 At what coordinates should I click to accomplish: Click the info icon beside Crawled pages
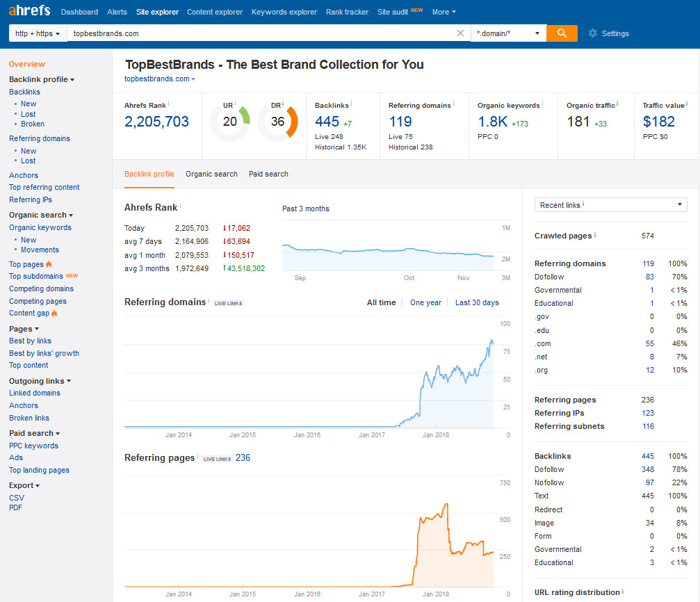[x=594, y=234]
